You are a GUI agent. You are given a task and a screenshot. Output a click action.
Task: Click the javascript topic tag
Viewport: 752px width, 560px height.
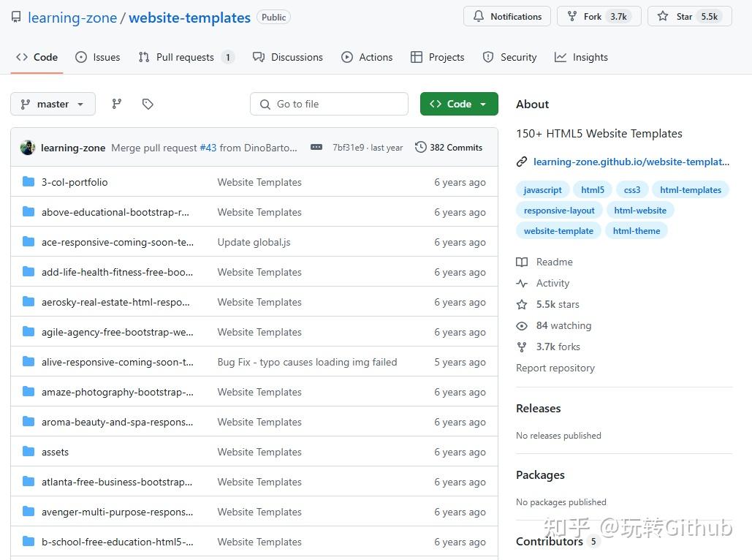pyautogui.click(x=542, y=190)
